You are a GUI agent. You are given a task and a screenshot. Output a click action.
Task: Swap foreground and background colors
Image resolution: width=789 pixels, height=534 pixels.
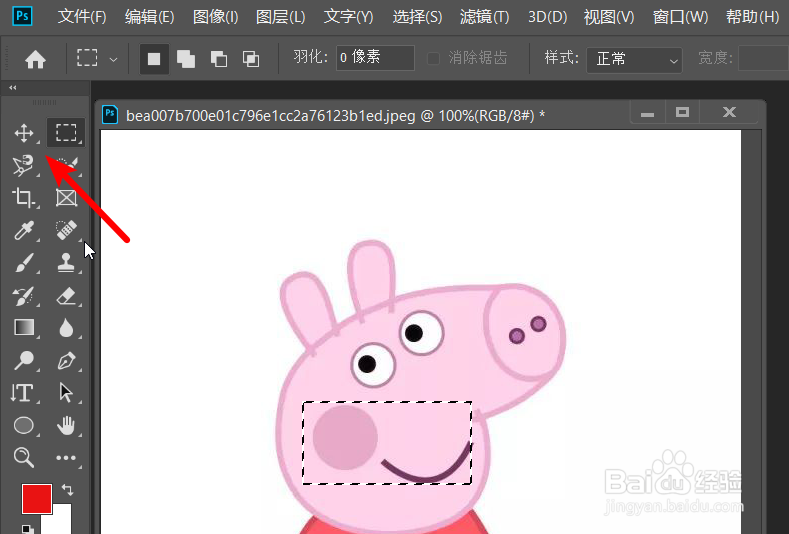point(67,489)
